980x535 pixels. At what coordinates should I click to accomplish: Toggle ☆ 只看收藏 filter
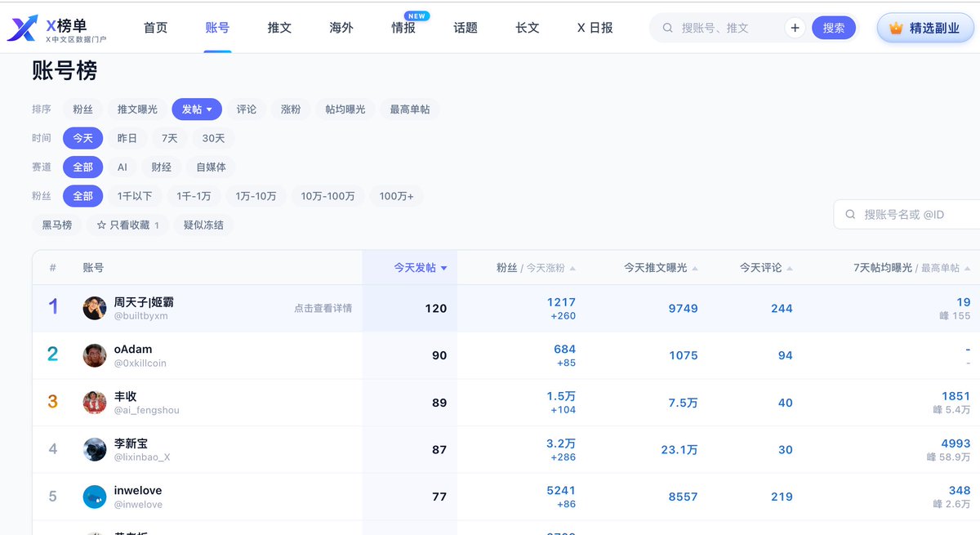click(127, 225)
